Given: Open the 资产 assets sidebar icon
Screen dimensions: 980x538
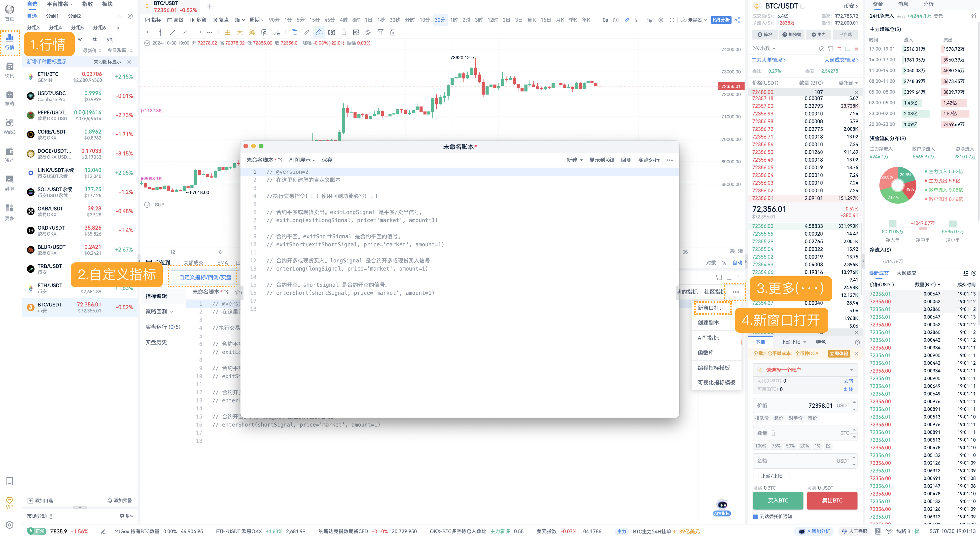Looking at the screenshot, I should (x=10, y=155).
